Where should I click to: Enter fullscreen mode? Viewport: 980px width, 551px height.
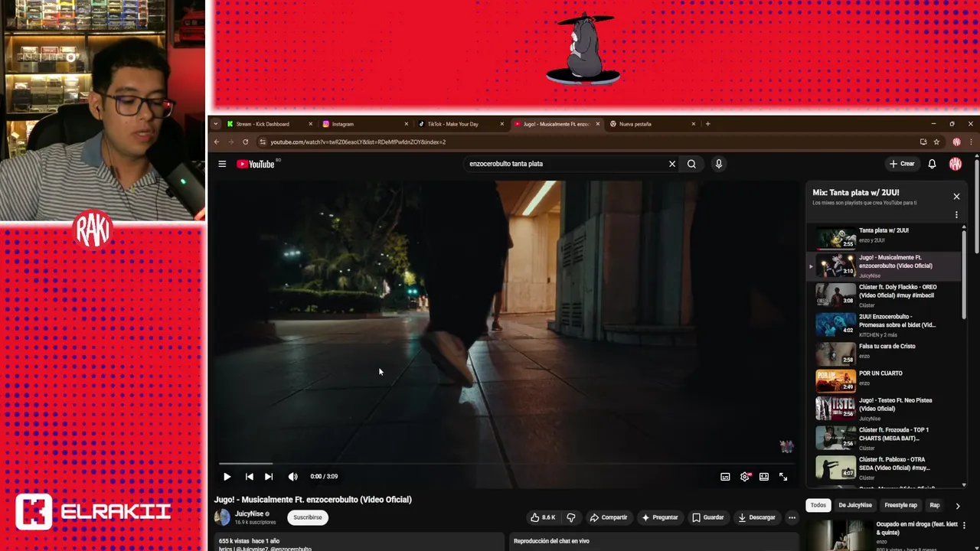[x=783, y=477]
